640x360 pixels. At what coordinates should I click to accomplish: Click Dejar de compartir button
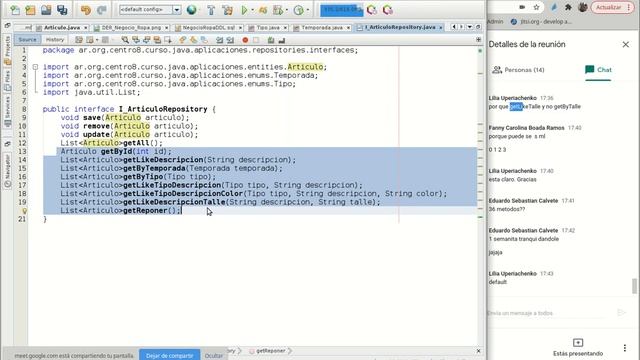coord(169,356)
